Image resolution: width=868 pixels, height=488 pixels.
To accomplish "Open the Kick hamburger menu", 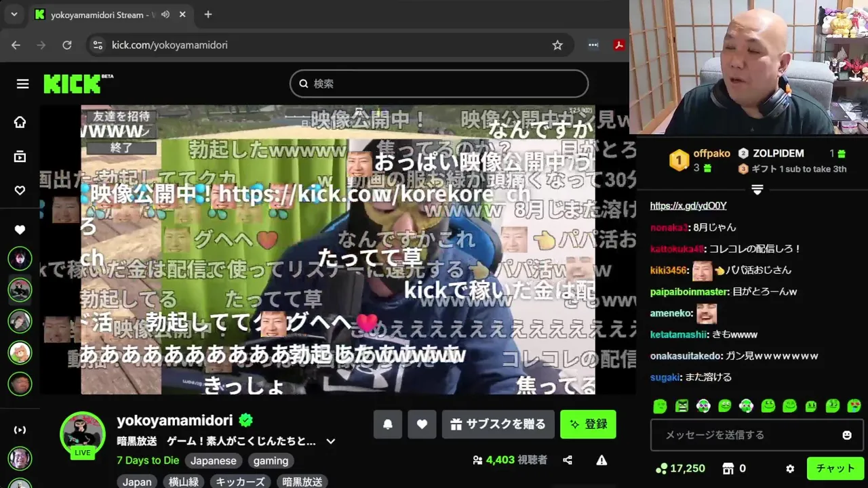I will [x=23, y=84].
